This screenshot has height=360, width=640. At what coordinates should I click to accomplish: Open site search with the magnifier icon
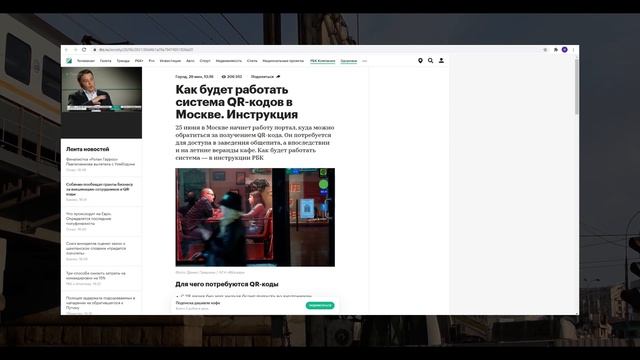click(x=431, y=61)
